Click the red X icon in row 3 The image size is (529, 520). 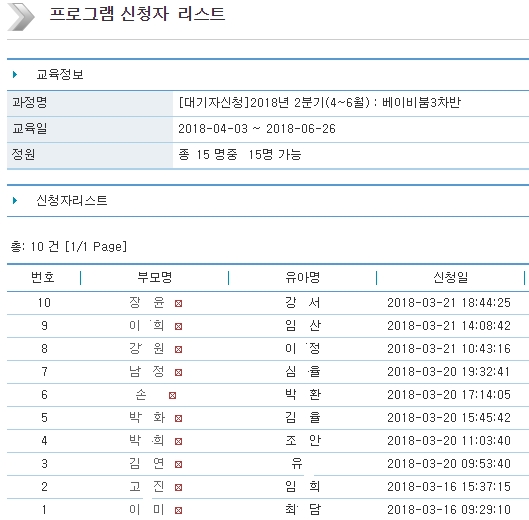pos(178,464)
